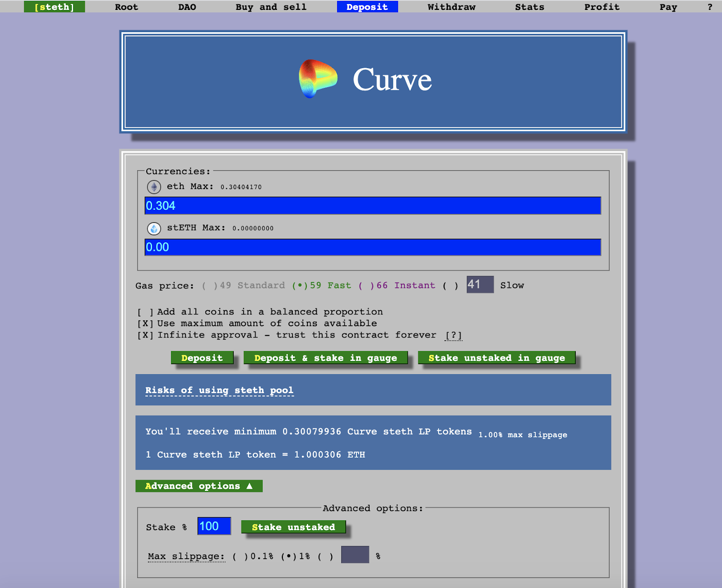Open Risks of using steth pool
This screenshot has width=722, height=588.
219,390
